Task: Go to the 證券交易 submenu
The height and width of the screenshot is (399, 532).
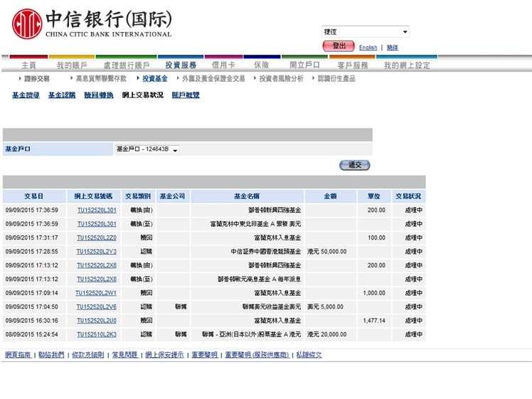Action: pyautogui.click(x=37, y=79)
